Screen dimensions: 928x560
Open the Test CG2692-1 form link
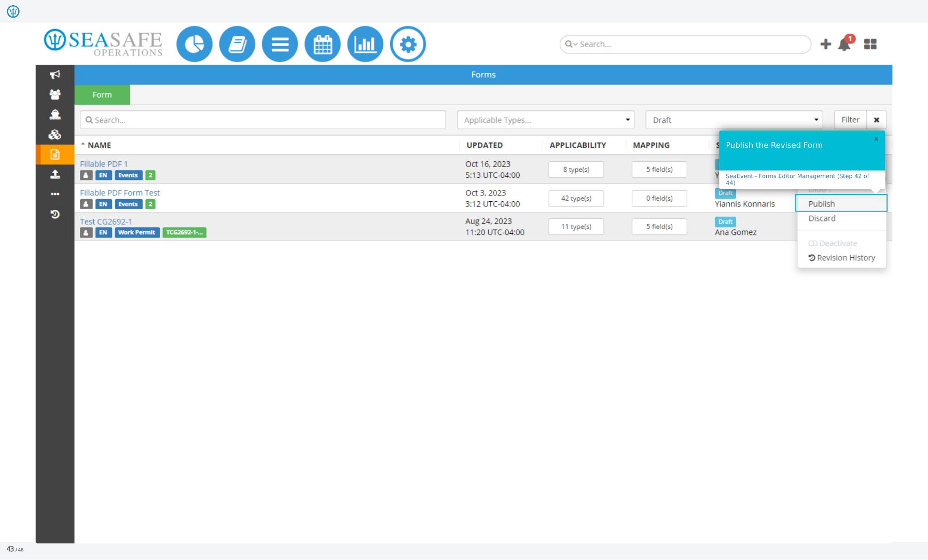coord(106,221)
